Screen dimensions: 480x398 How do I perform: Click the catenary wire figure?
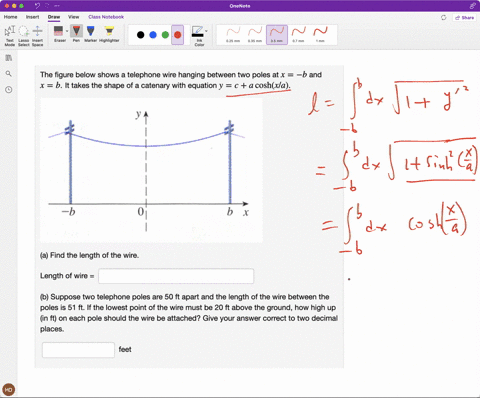[x=151, y=170]
